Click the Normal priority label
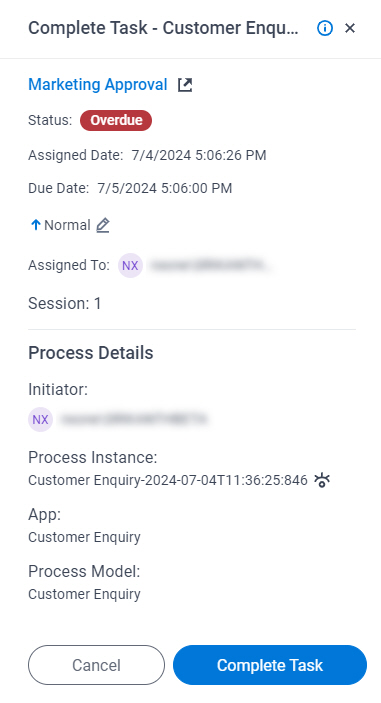The width and height of the screenshot is (381, 703). [67, 225]
